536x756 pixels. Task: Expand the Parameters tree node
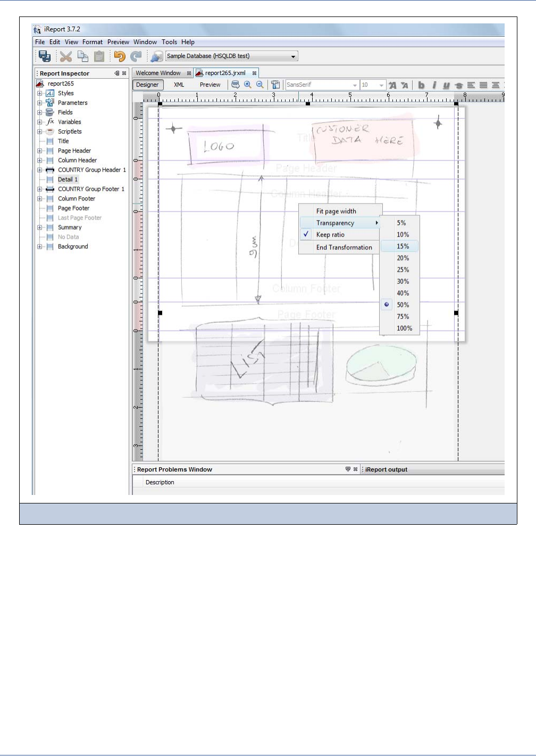tap(40, 103)
